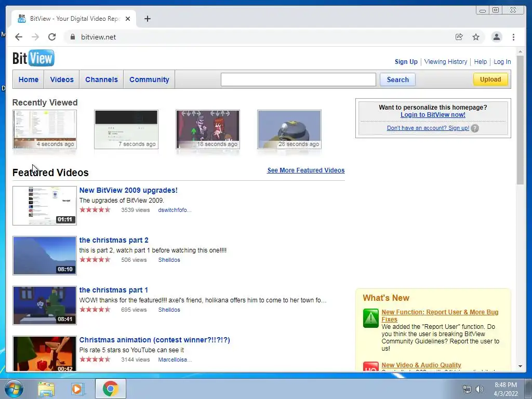
Task: Click See More Featured Videos link
Action: (x=306, y=170)
